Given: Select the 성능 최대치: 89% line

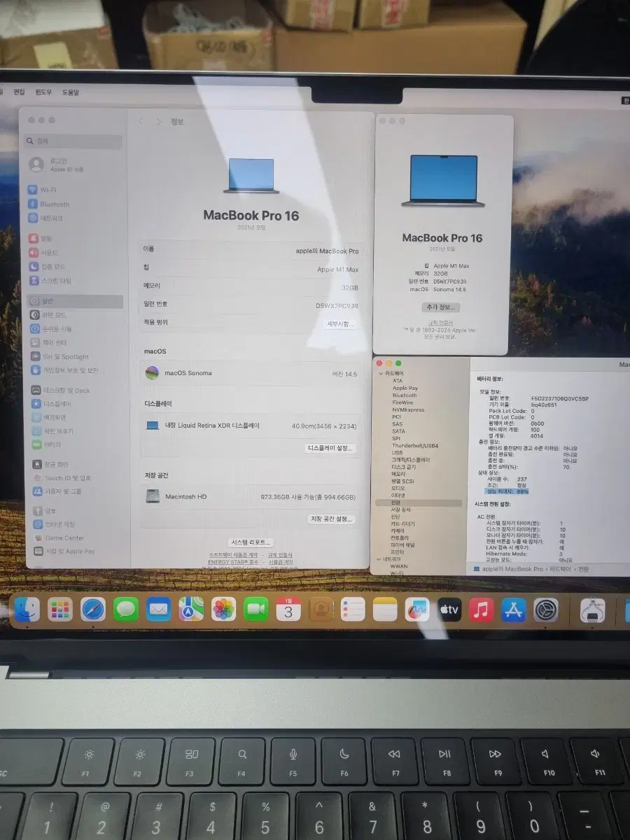Looking at the screenshot, I should point(507,491).
